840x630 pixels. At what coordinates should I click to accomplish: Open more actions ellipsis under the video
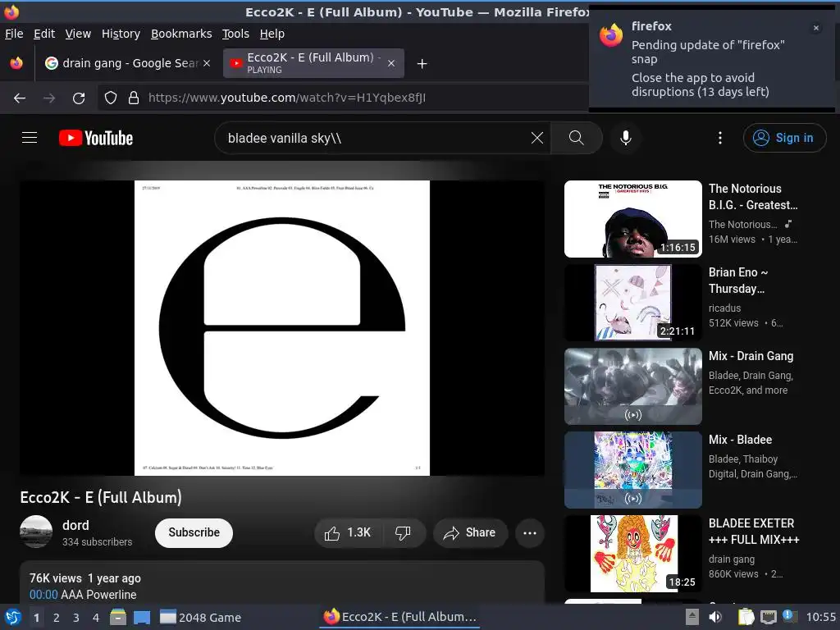click(x=529, y=532)
